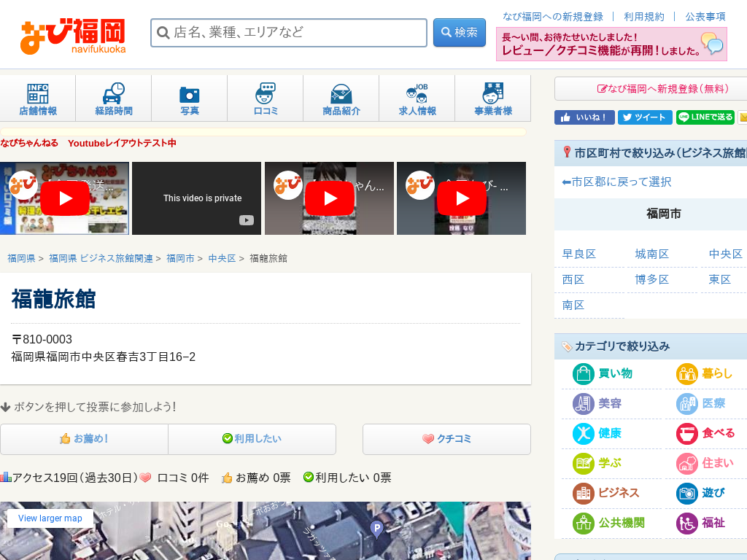Click the 医療 medical category icon
Viewport: 747px width, 560px height.
click(x=687, y=404)
